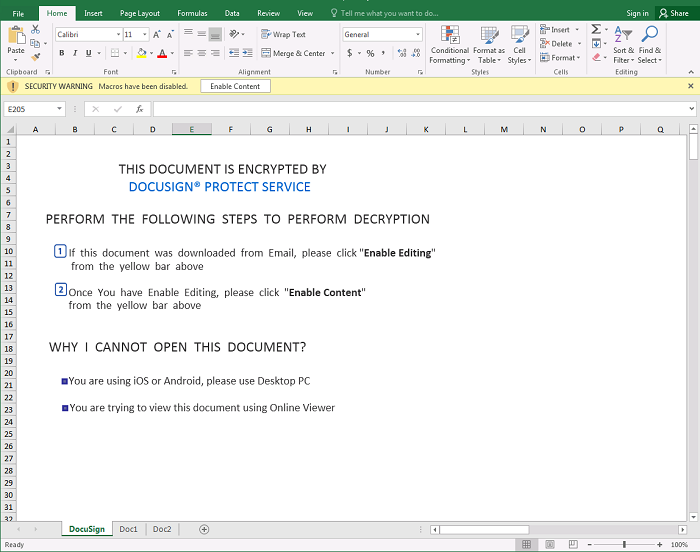Click in the Name Box showing E205
Viewport: 700px width, 552px height.
pos(35,109)
